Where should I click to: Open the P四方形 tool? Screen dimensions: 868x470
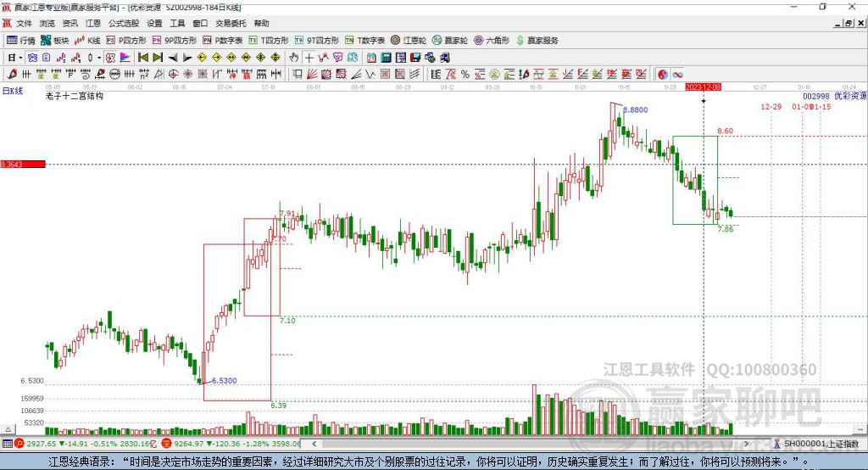point(126,41)
